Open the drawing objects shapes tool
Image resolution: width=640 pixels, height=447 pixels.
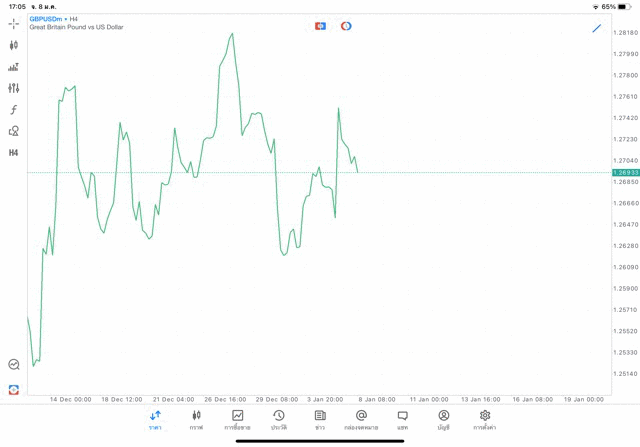click(14, 131)
